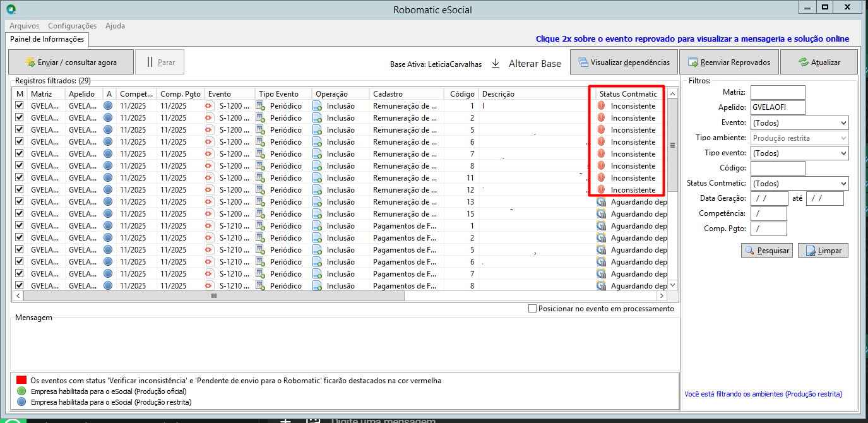Uncheck the S-1210 code 2 row checkbox
This screenshot has width=868, height=423.
[20, 238]
